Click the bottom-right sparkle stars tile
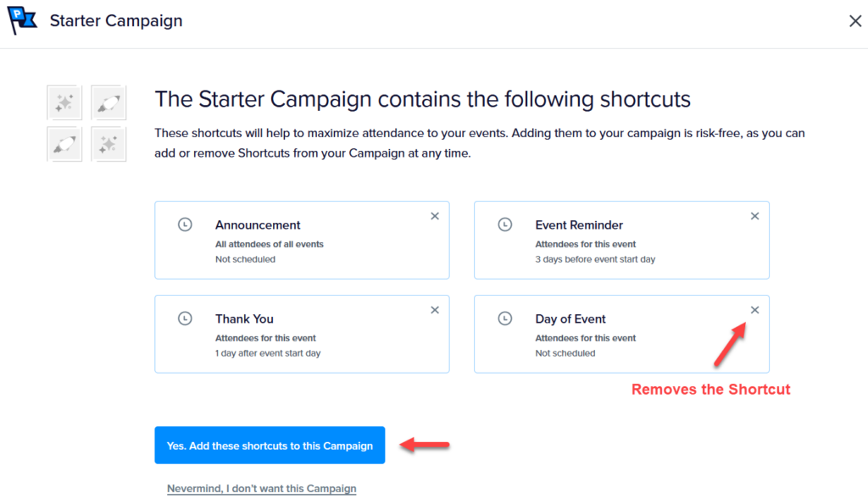 coord(108,144)
